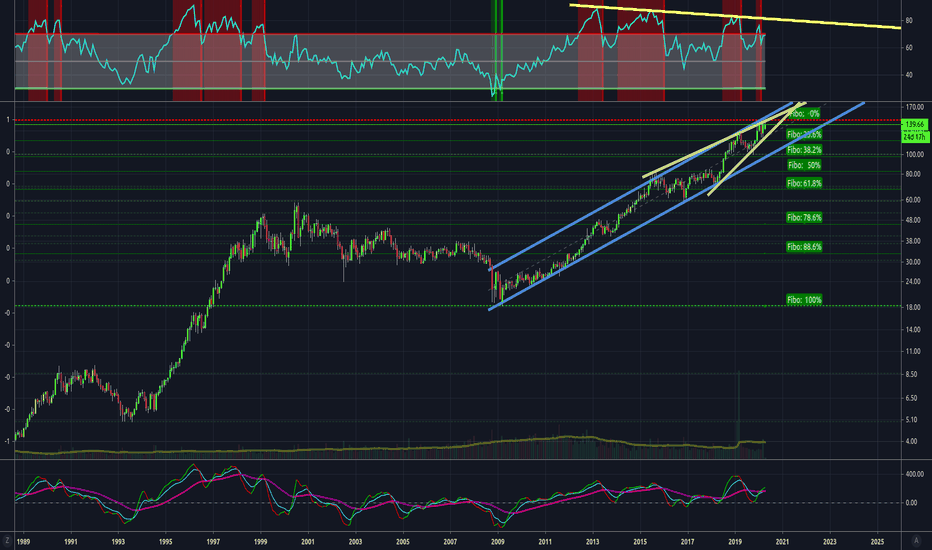Click the 2007 label on time axis

(451, 542)
